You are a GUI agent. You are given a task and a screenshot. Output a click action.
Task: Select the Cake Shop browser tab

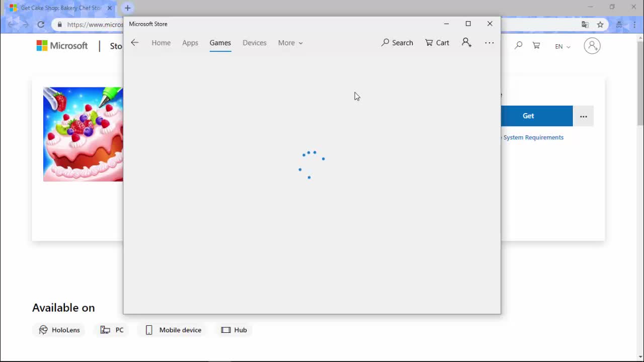click(x=60, y=8)
